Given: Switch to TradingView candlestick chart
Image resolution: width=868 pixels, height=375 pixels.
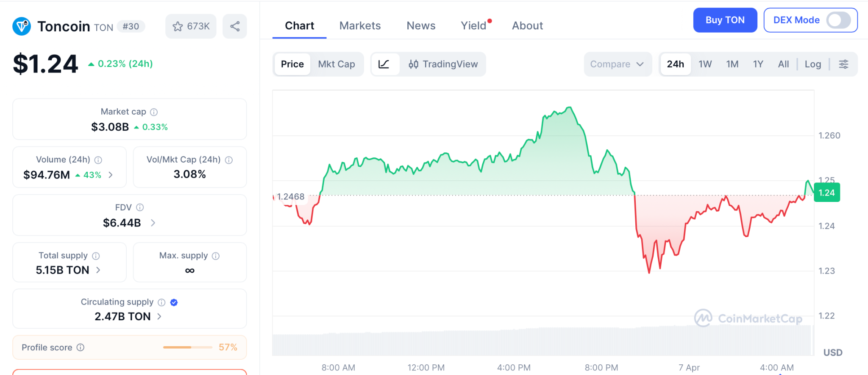Looking at the screenshot, I should (x=443, y=64).
